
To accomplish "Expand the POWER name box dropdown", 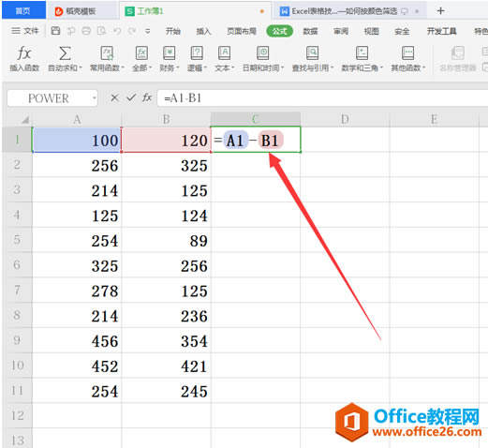I will (x=94, y=98).
